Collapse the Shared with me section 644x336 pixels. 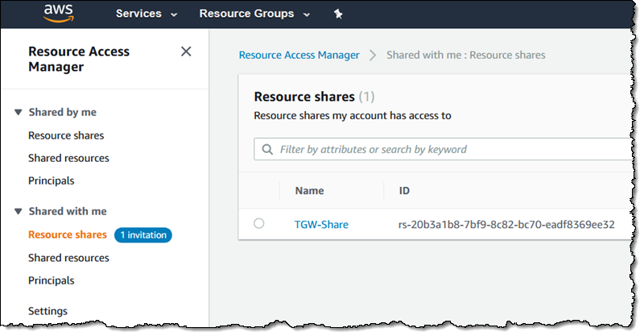(x=19, y=212)
